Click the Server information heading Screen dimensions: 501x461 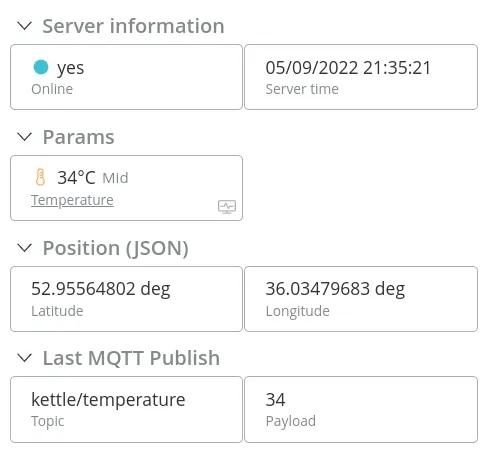coord(133,26)
